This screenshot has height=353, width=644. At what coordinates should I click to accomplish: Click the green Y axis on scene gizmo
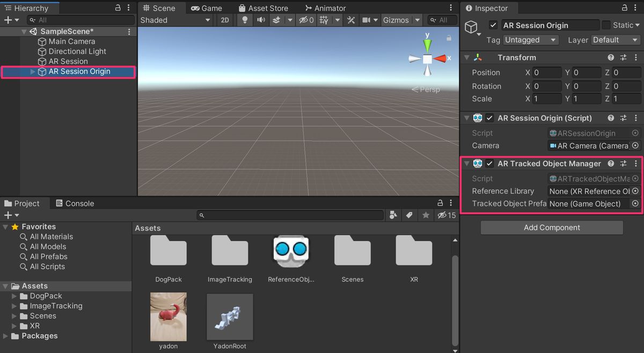(x=427, y=45)
